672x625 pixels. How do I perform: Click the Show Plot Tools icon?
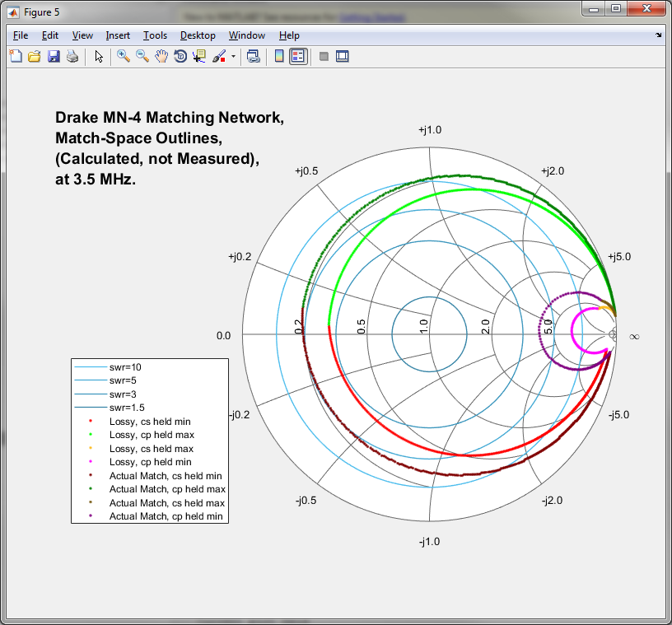pos(342,56)
